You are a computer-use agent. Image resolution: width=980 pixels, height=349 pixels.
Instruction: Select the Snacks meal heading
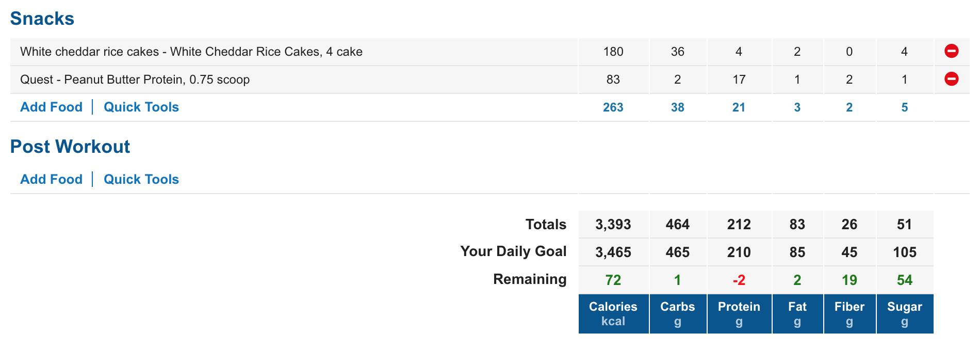point(42,19)
